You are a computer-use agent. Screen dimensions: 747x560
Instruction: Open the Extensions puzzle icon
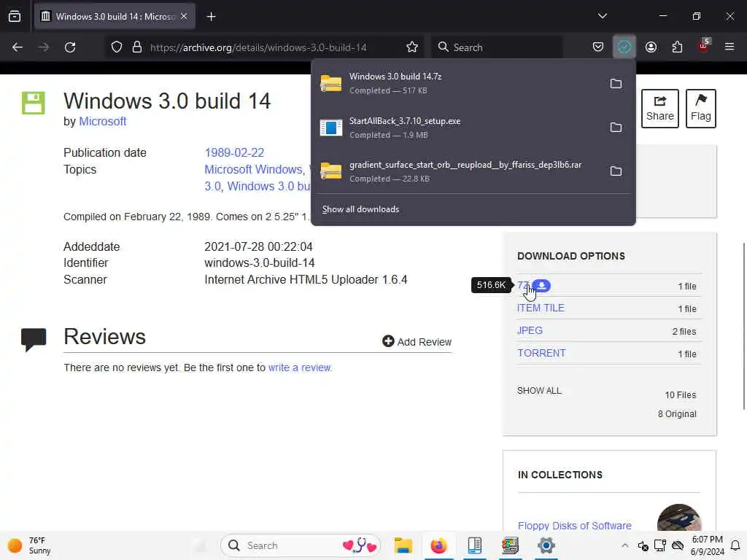[x=677, y=47]
